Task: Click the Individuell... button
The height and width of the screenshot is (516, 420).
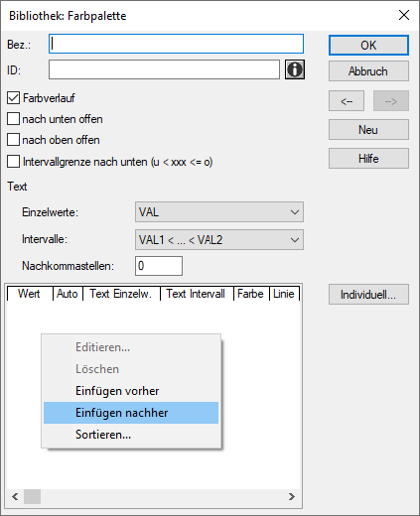Action: (368, 295)
